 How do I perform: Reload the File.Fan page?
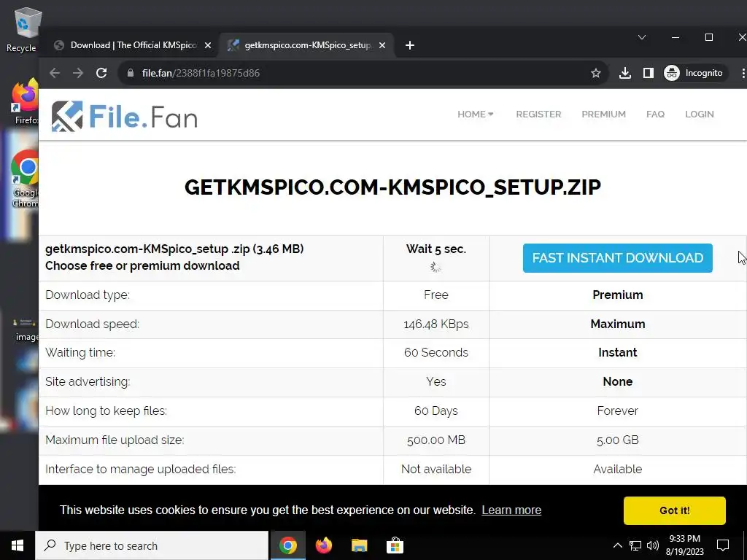click(x=101, y=73)
